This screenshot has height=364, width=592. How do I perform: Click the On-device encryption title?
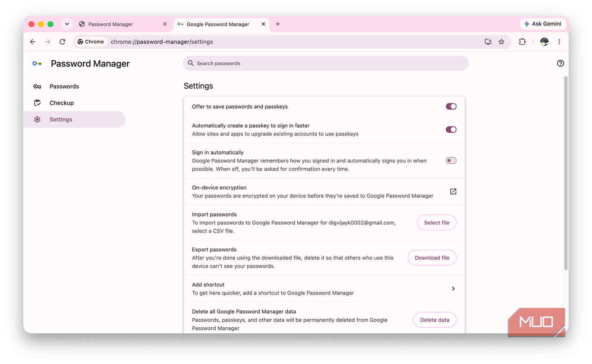click(x=219, y=188)
